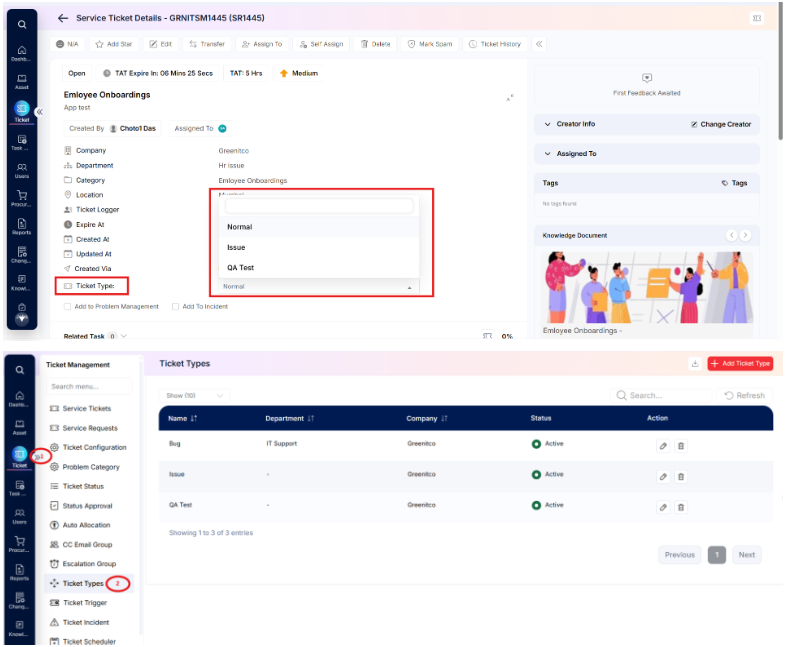This screenshot has width=787, height=647.
Task: Open the Emloyee Onboardings knowledge thumbnail
Action: [x=646, y=288]
